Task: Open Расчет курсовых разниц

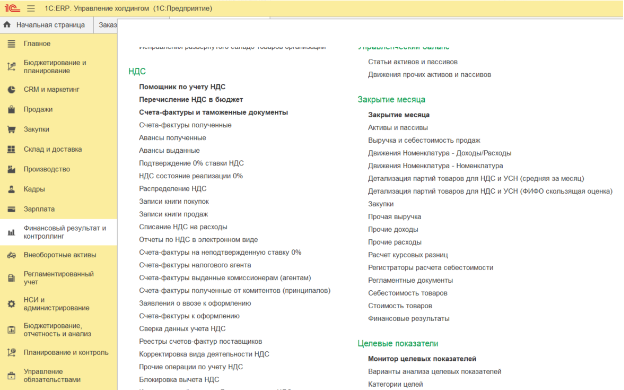Action: click(408, 255)
